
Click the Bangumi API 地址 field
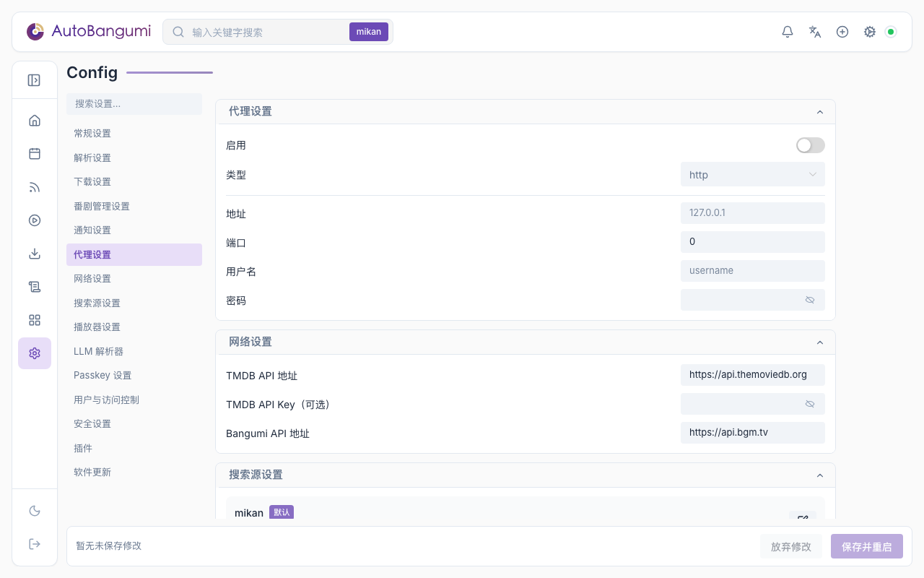(x=753, y=433)
